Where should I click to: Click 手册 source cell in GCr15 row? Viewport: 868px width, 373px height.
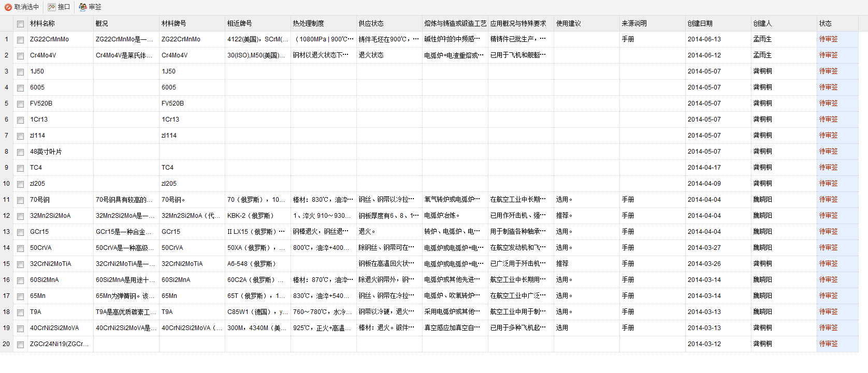pos(652,232)
